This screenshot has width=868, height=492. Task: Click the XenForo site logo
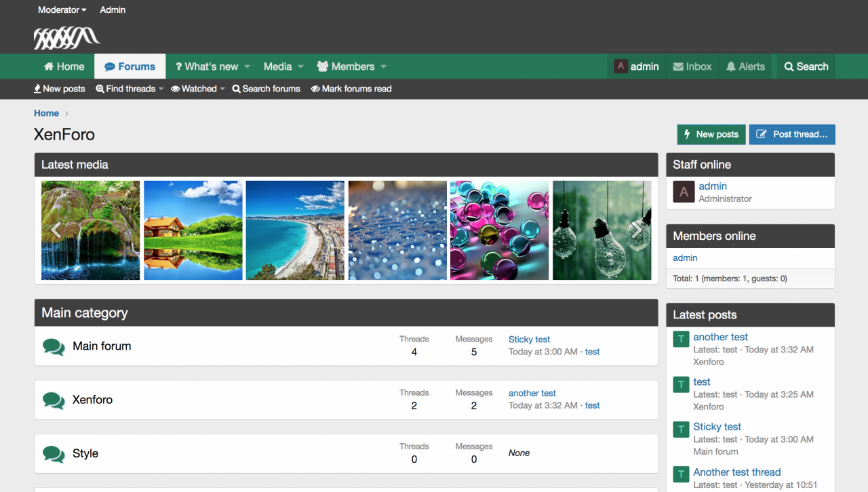(x=66, y=38)
